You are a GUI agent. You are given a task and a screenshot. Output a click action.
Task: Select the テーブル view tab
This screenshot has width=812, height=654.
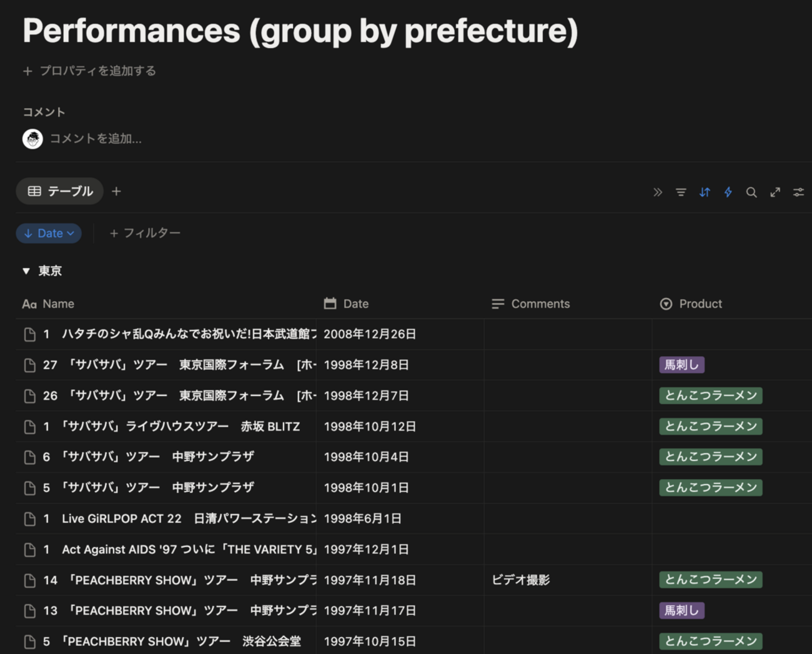coord(60,191)
